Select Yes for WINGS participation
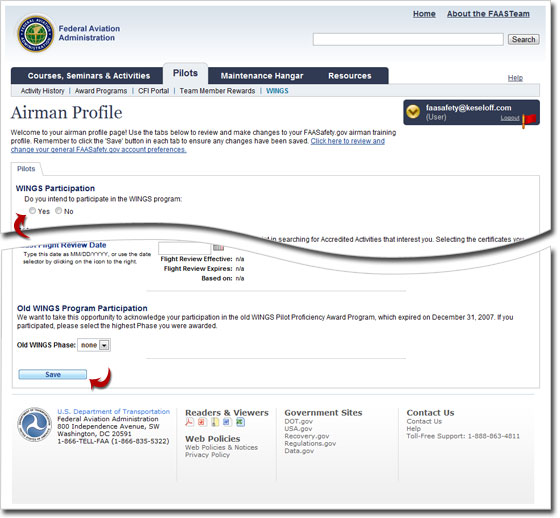Viewport: 560px width, 518px height. tap(32, 211)
